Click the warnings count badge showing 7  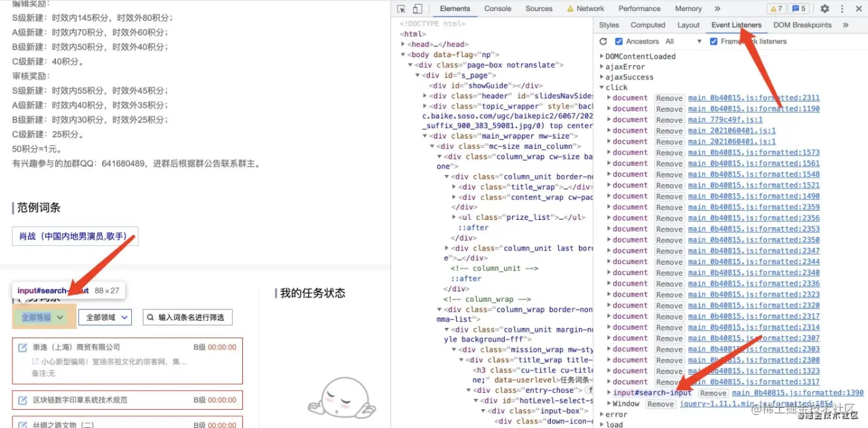(776, 8)
